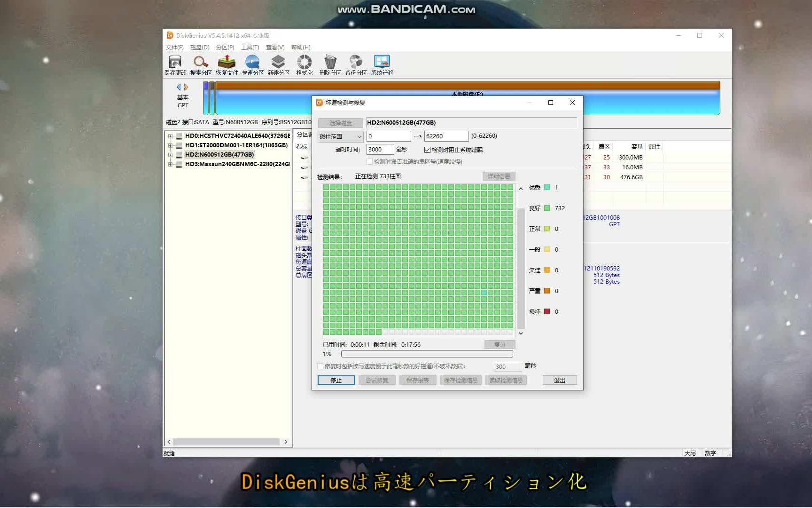Click the HD0 hard disk icon in tree

click(179, 136)
